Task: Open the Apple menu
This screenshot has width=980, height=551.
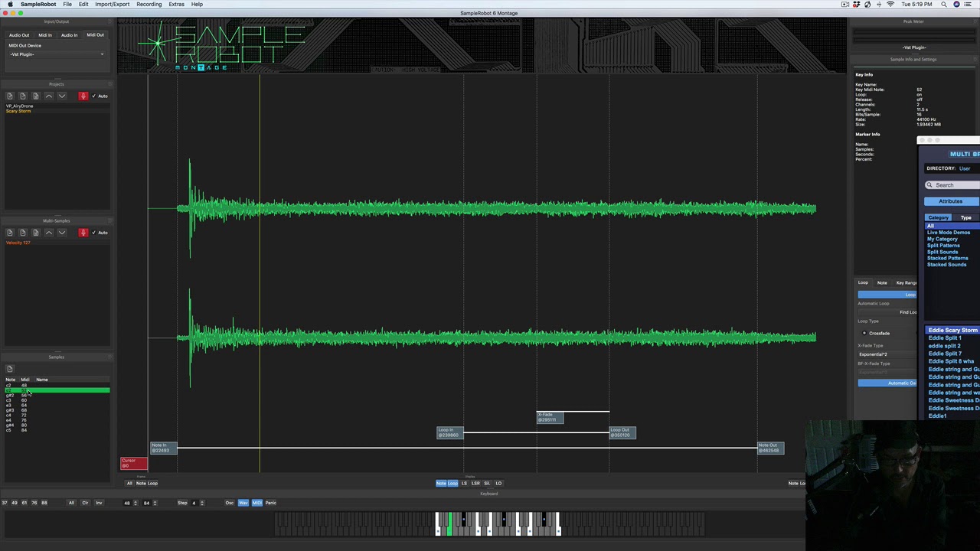Action: coord(10,4)
